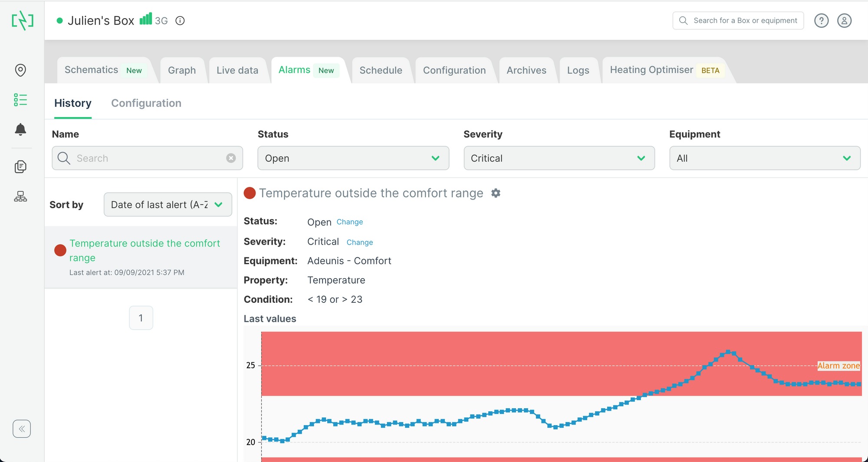Expand the Status dropdown showing Open
Image resolution: width=868 pixels, height=462 pixels.
click(353, 158)
